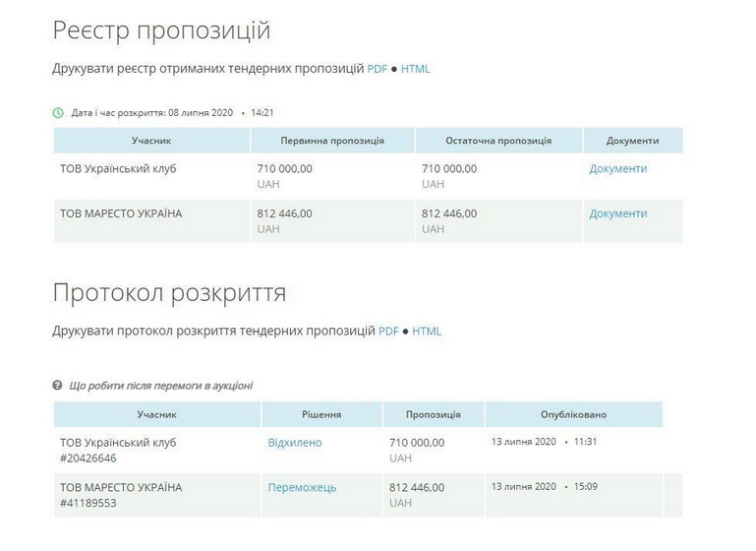The width and height of the screenshot is (756, 551).
Task: Click the clock icon beside the opening date
Action: point(58,113)
